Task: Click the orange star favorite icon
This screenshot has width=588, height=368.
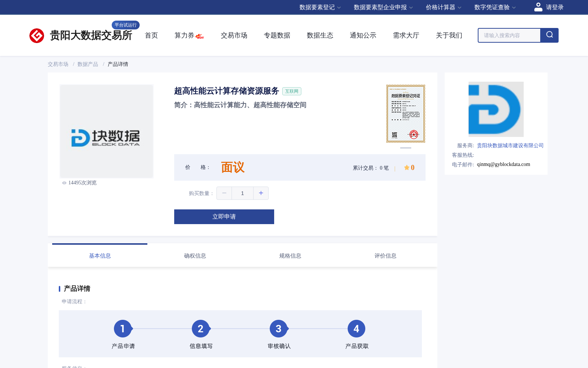Action: (407, 167)
